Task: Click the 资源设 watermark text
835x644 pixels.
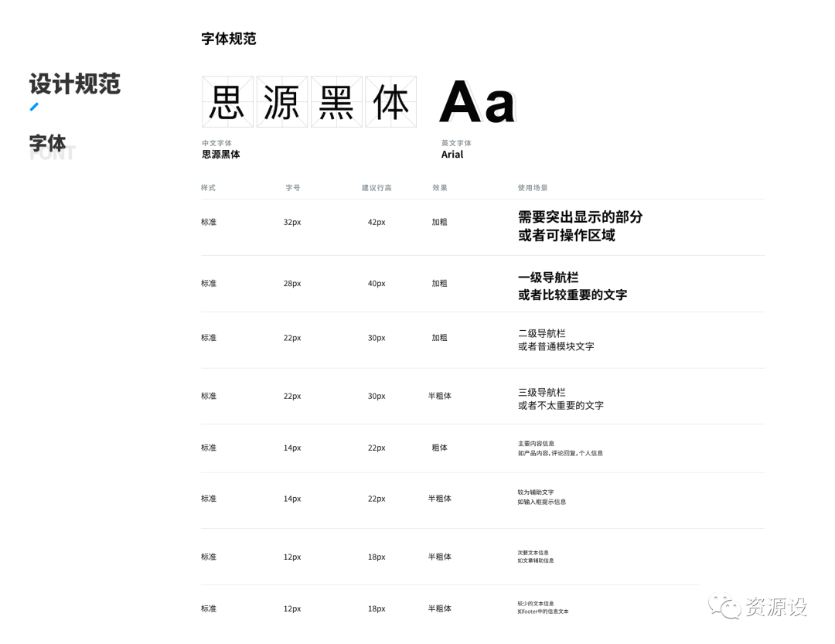Action: point(776,607)
